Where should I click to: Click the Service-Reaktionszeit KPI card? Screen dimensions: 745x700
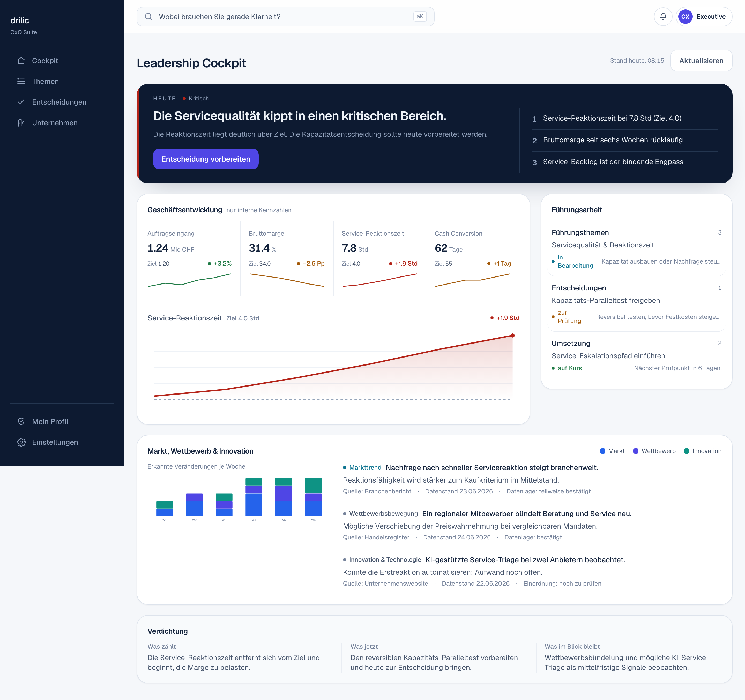(379, 259)
